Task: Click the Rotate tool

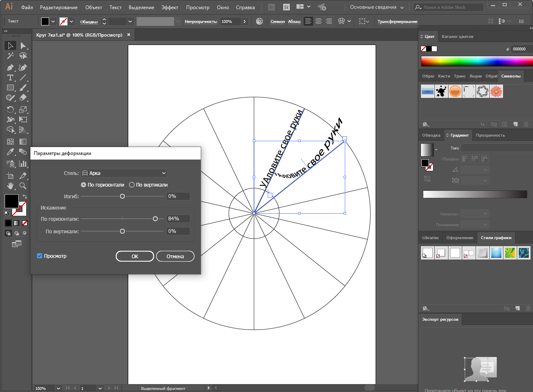Action: 10,110
